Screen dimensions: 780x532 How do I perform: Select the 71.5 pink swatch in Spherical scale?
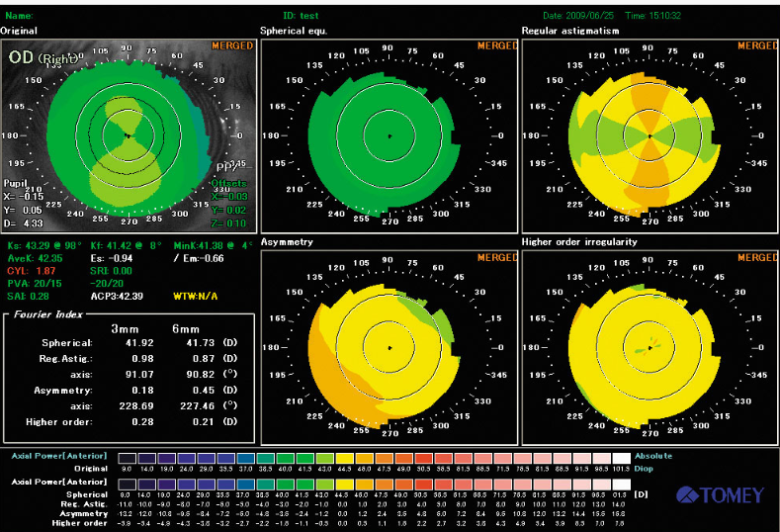pyautogui.click(x=502, y=485)
